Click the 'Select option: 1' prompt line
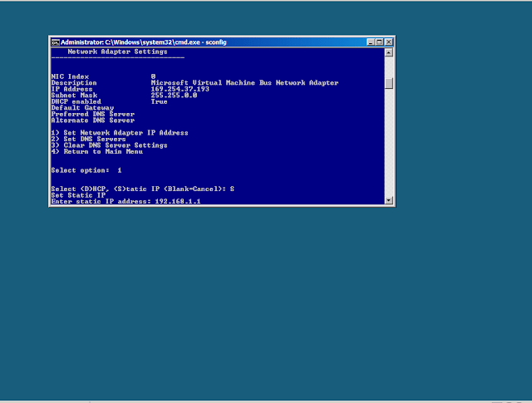Viewport: 532px width, 403px height. coord(86,170)
